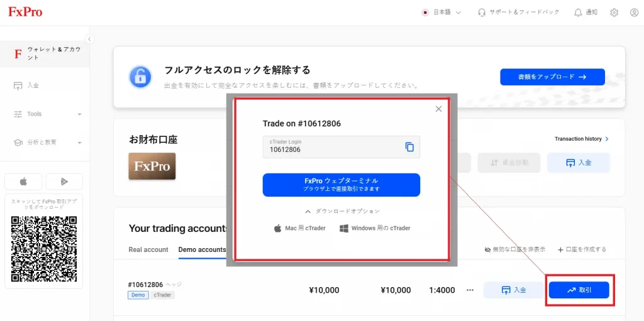Open サポート＆フィードバック headset link

coord(519,13)
